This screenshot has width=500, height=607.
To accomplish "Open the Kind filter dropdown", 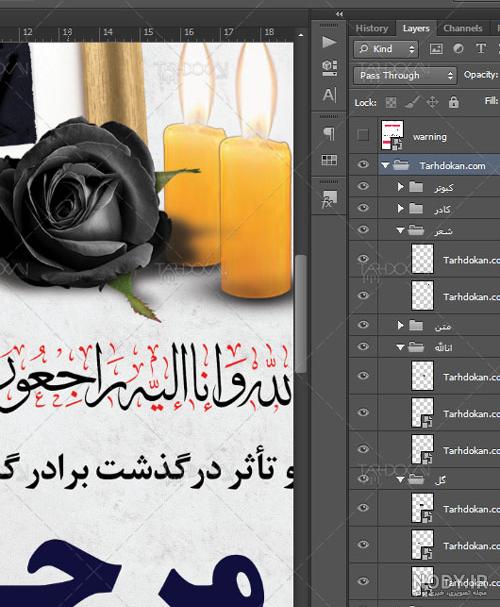I will pyautogui.click(x=385, y=49).
